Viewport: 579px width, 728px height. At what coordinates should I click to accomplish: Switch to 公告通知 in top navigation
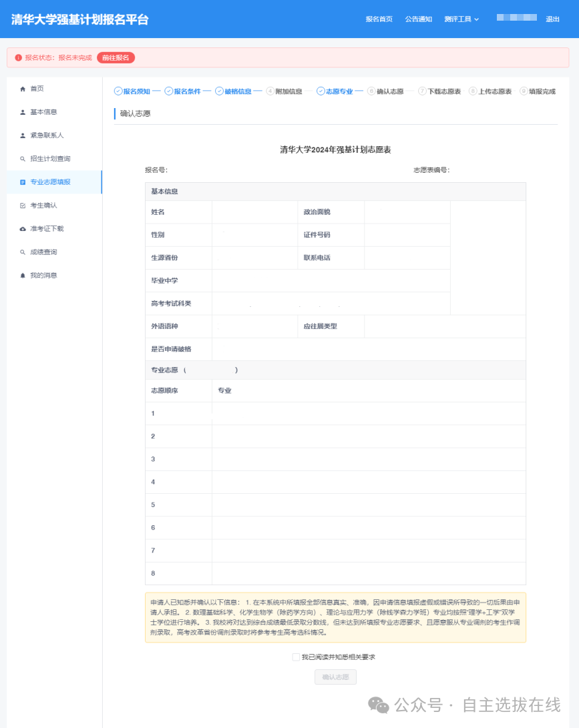[418, 19]
